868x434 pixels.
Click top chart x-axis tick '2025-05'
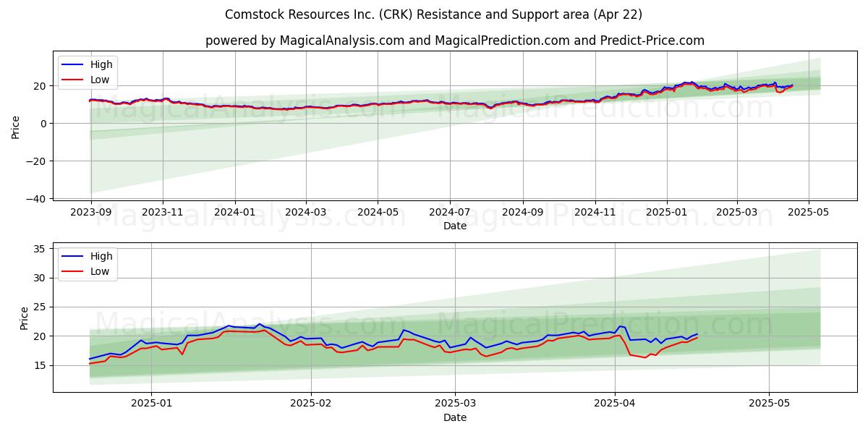click(x=809, y=213)
